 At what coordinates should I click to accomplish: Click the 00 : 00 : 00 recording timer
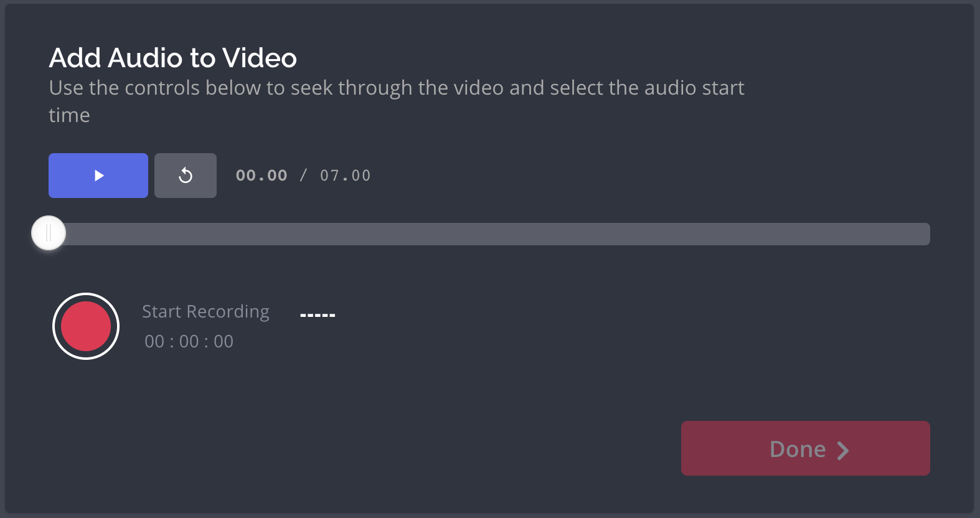point(189,341)
